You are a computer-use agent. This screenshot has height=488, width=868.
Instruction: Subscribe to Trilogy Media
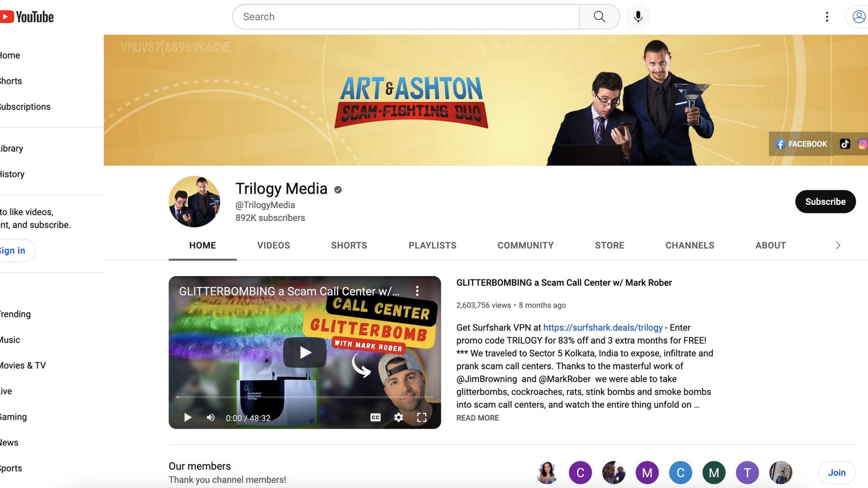[825, 202]
